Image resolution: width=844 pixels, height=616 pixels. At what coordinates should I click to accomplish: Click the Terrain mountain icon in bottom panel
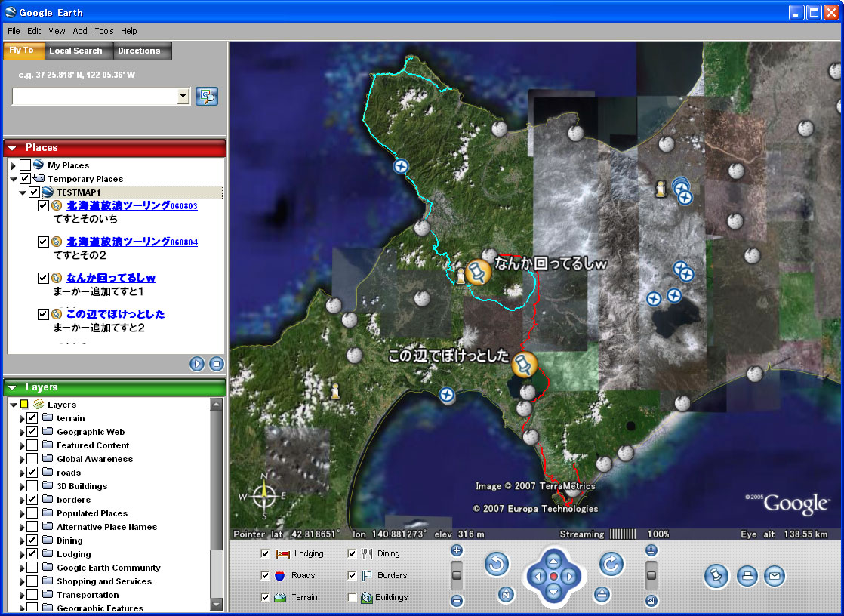click(280, 597)
